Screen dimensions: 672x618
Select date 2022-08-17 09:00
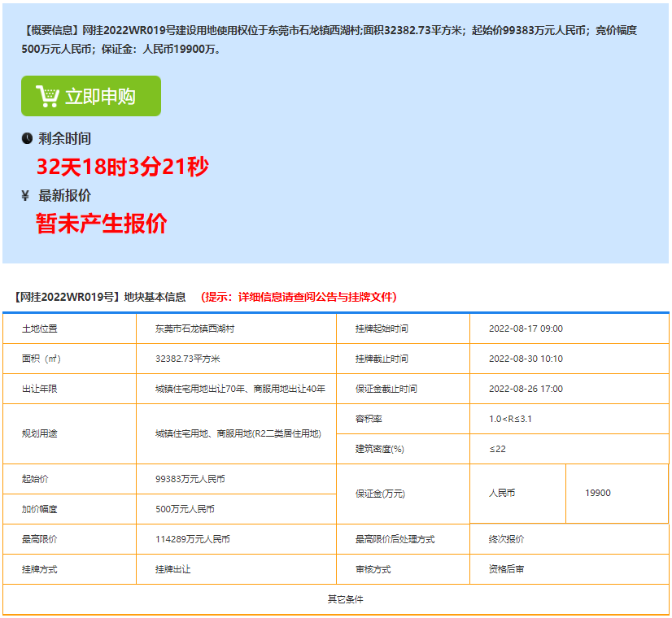pyautogui.click(x=526, y=329)
